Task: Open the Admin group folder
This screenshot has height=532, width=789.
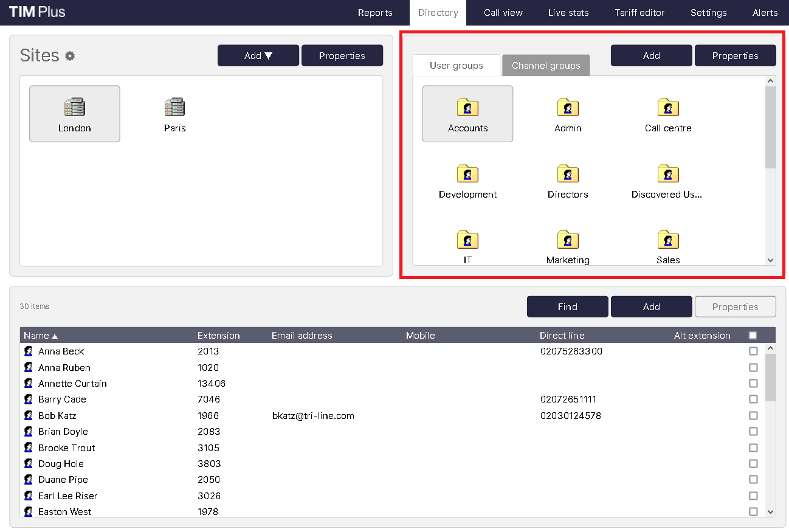Action: (x=567, y=113)
